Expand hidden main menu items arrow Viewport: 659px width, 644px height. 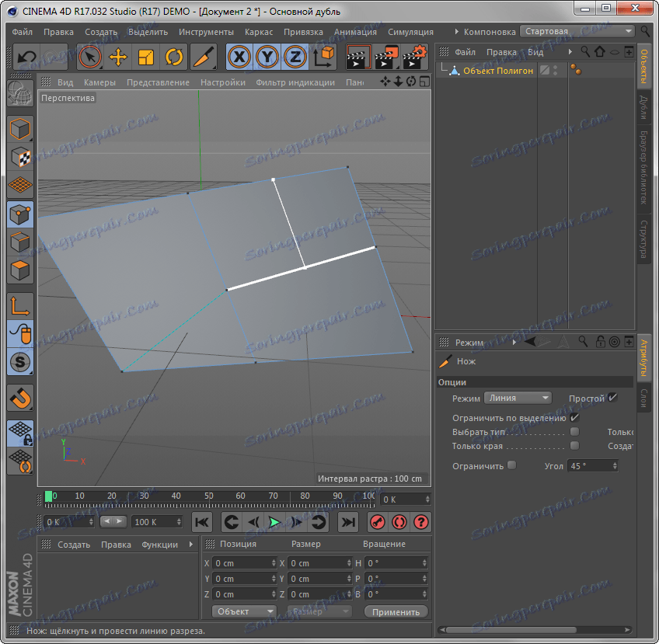coord(457,32)
